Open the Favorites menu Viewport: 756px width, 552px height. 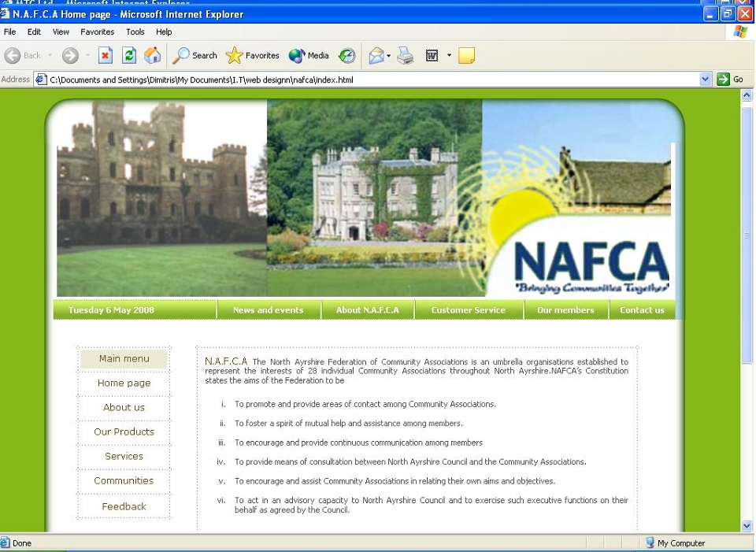[x=98, y=31]
